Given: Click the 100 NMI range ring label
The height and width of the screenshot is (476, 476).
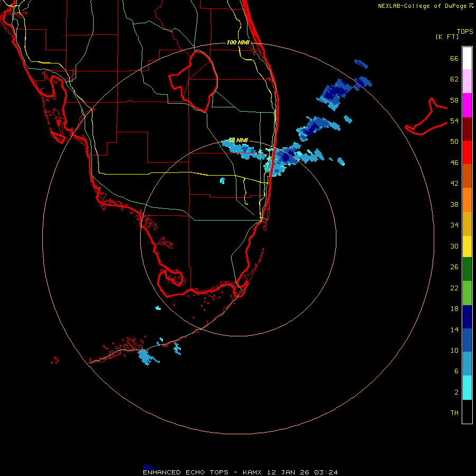Looking at the screenshot, I should point(238,42).
